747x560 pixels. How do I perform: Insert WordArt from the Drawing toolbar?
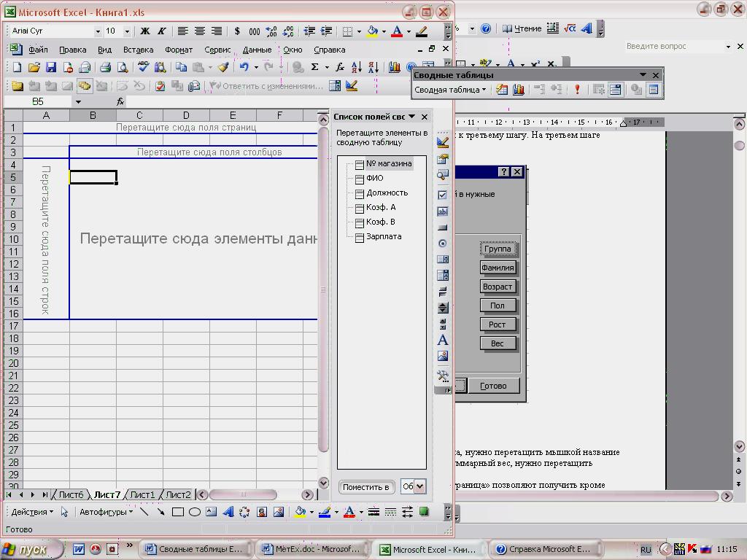pyautogui.click(x=228, y=512)
